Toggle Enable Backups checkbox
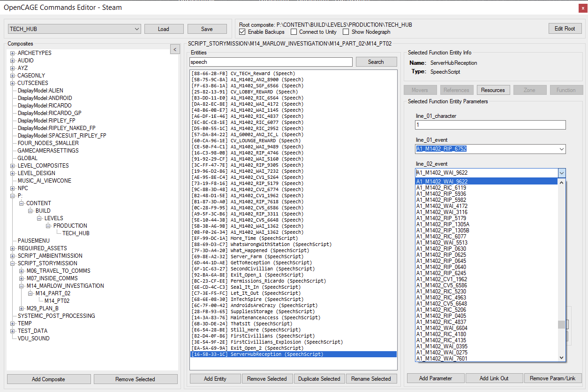Viewport: 588px width, 392px height. [242, 32]
